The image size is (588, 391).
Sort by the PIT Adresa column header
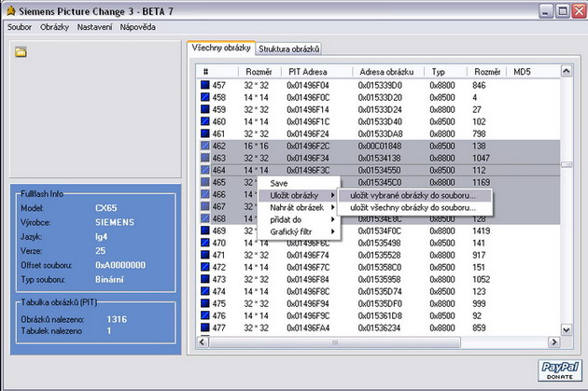[317, 72]
